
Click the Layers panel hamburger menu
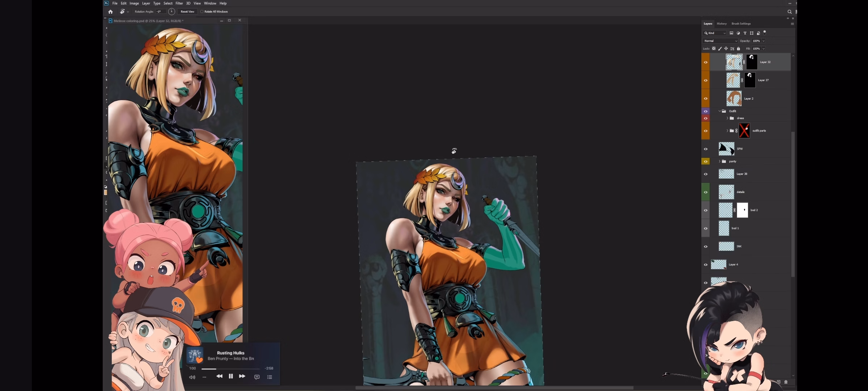coord(792,24)
